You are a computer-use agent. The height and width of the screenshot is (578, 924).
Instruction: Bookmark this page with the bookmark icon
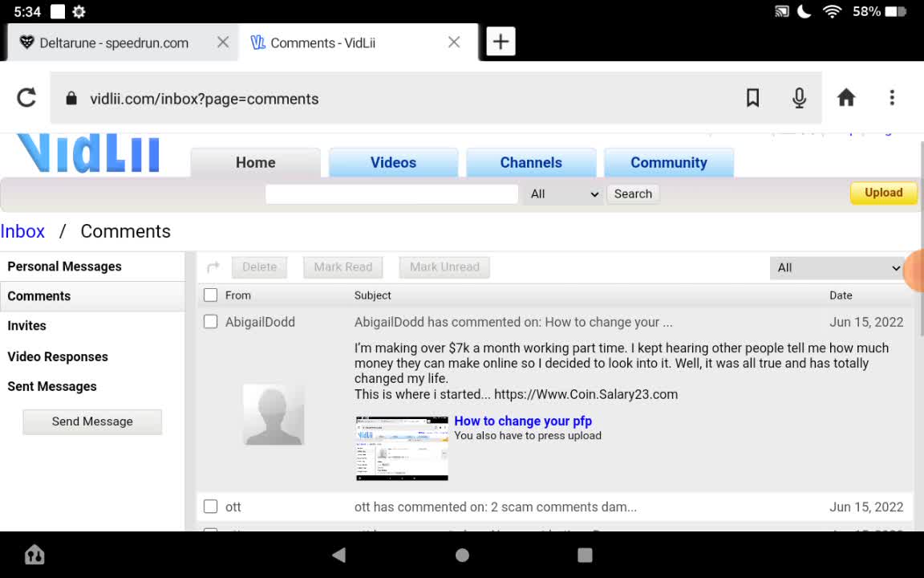pyautogui.click(x=752, y=98)
